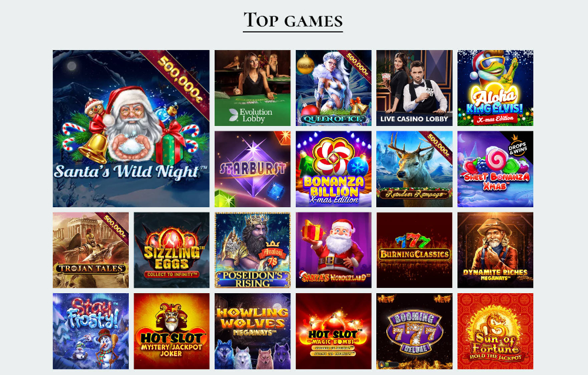Choose the Reindeer Rampage slot

[x=415, y=169]
